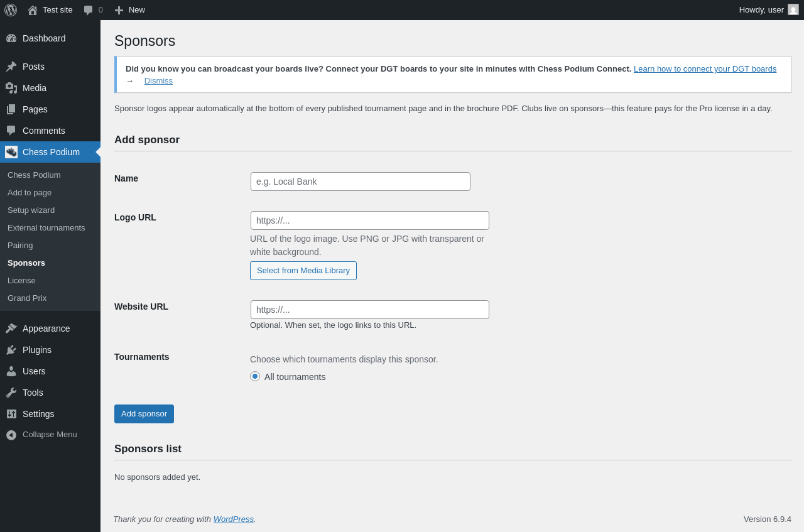Click the WordPress logo icon

(11, 10)
